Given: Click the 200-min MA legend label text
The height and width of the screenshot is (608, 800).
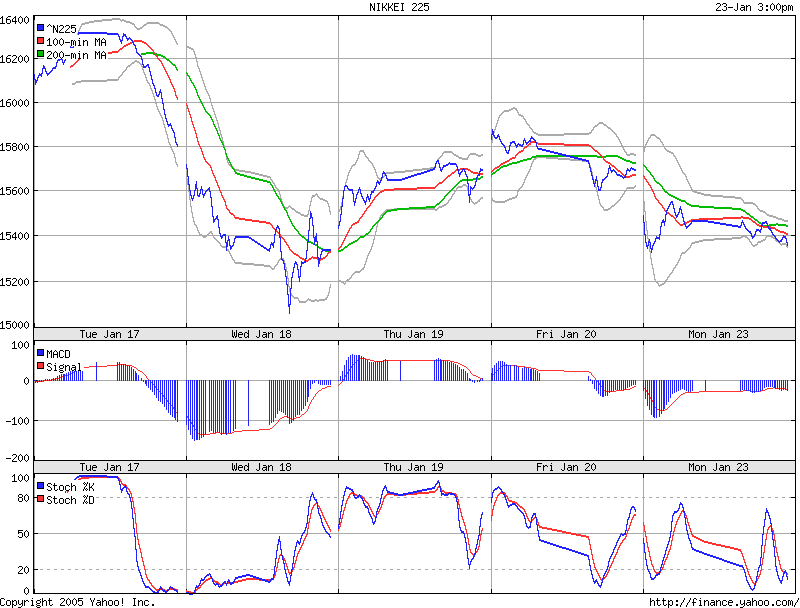Looking at the screenshot, I should click(77, 55).
